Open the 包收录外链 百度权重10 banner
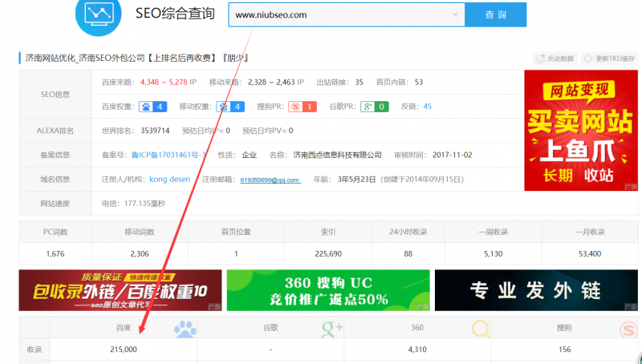The image size is (642, 364). point(120,290)
